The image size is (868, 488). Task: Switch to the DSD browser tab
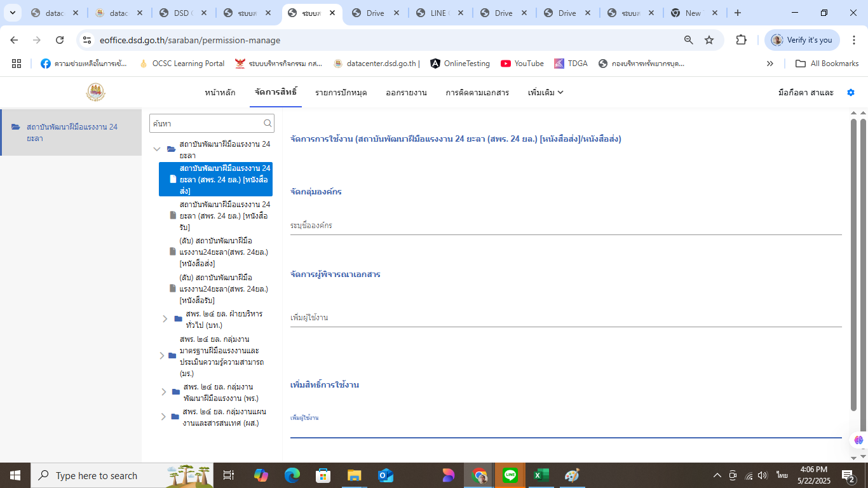coord(183,13)
